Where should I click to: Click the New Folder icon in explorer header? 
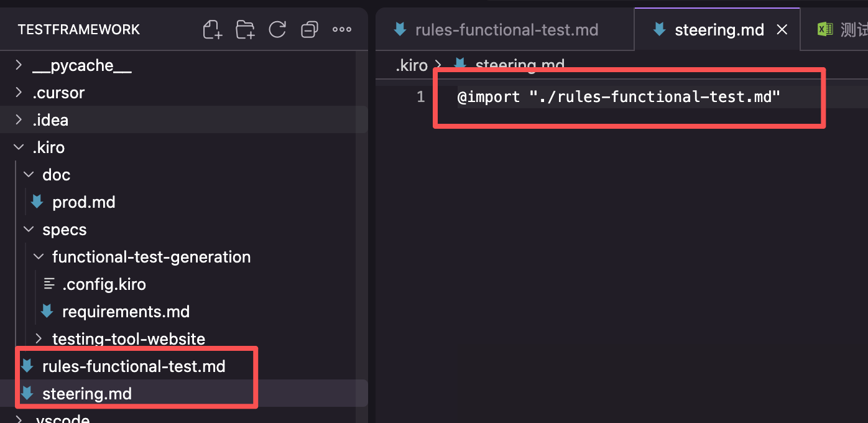tap(246, 29)
